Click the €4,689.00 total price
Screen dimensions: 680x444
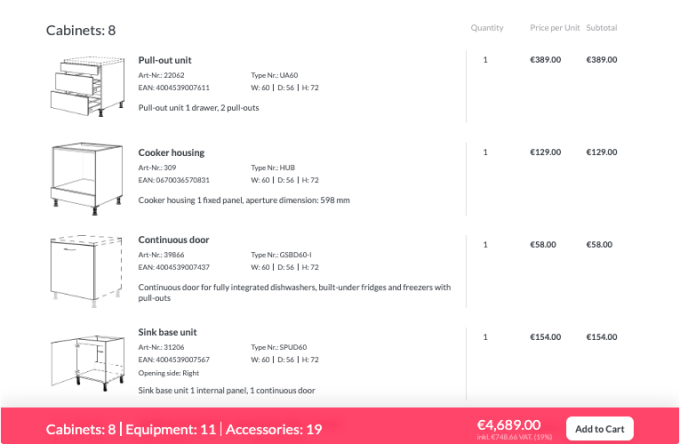(x=509, y=424)
